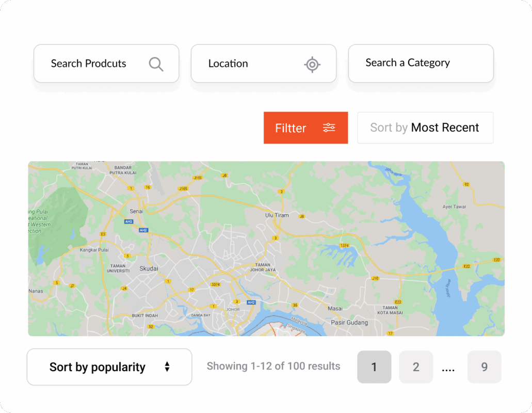This screenshot has width=532, height=413.
Task: Click the Showing 1-12 of 100 results text
Action: [273, 367]
